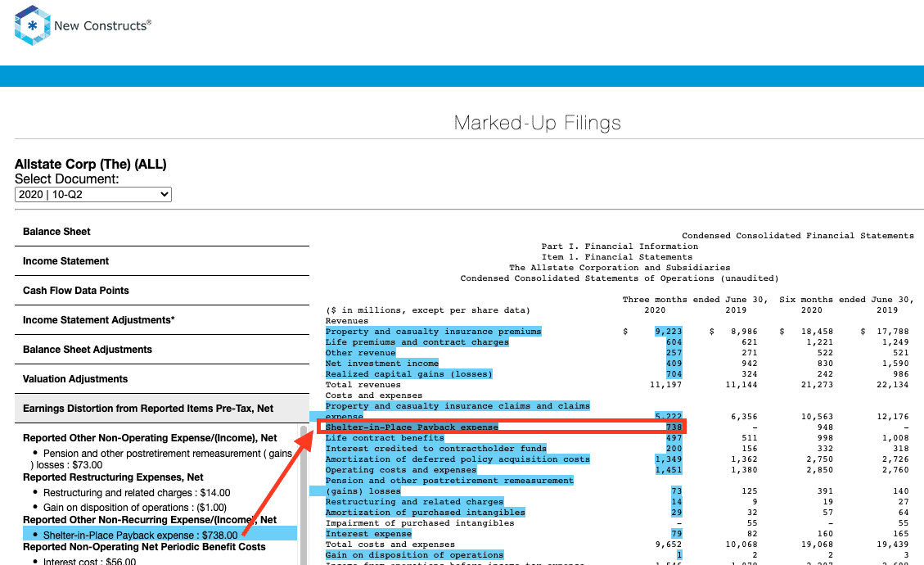Click highlighted Property and casualty insurance premiums
The image size is (924, 565).
[x=433, y=332]
